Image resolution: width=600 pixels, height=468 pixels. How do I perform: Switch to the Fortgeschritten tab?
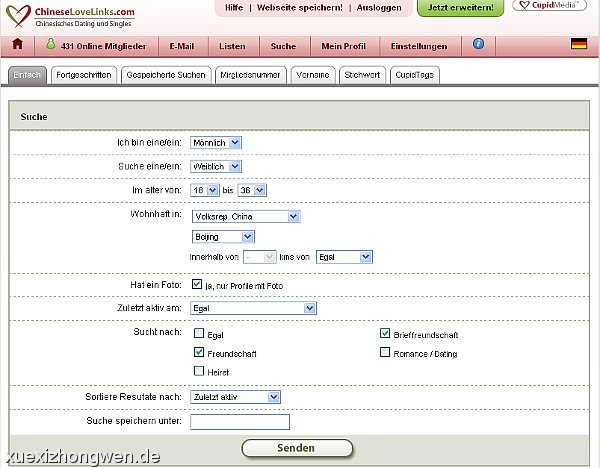point(84,75)
